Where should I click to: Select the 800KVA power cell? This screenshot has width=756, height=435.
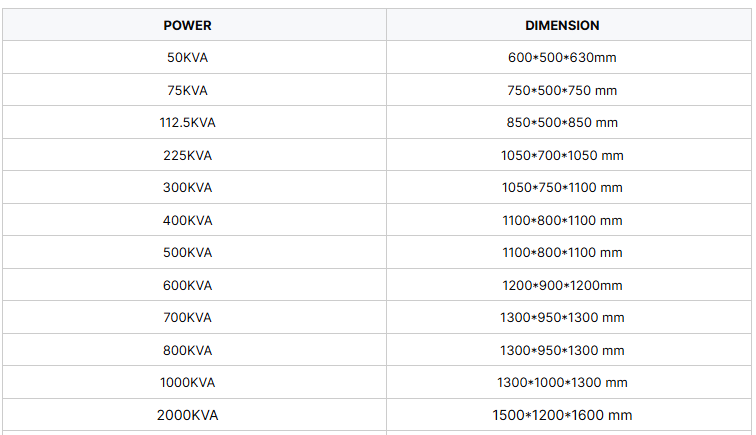187,350
